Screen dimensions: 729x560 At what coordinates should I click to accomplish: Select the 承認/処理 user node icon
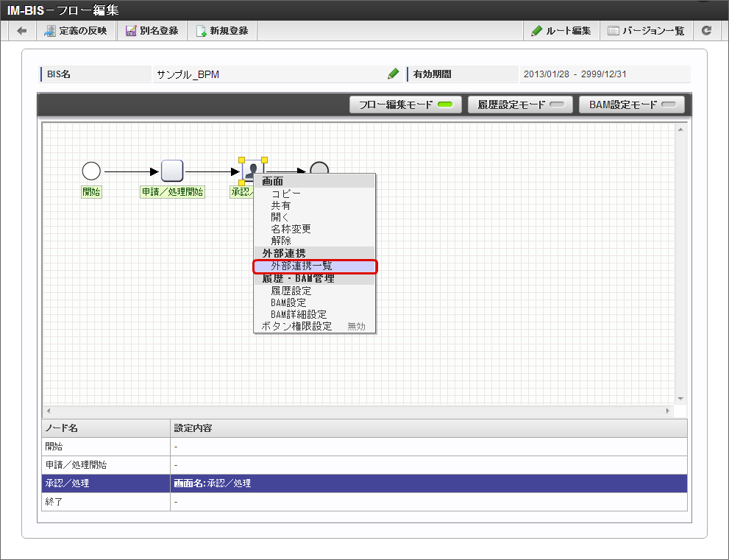[x=253, y=171]
